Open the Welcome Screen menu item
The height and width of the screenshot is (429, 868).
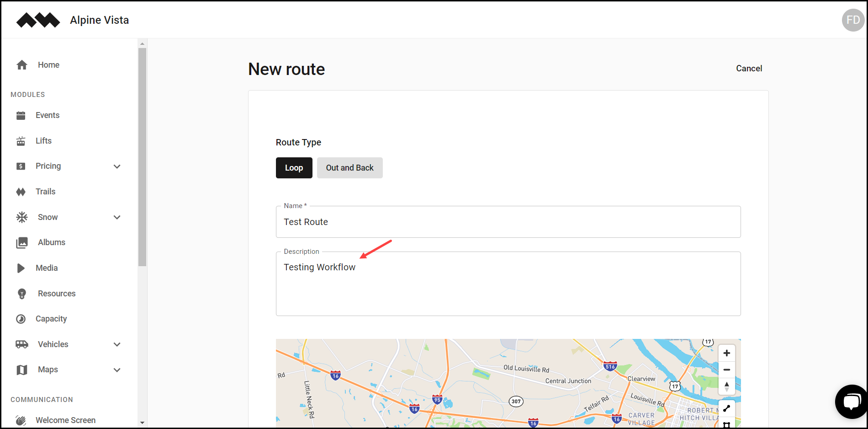pyautogui.click(x=66, y=420)
